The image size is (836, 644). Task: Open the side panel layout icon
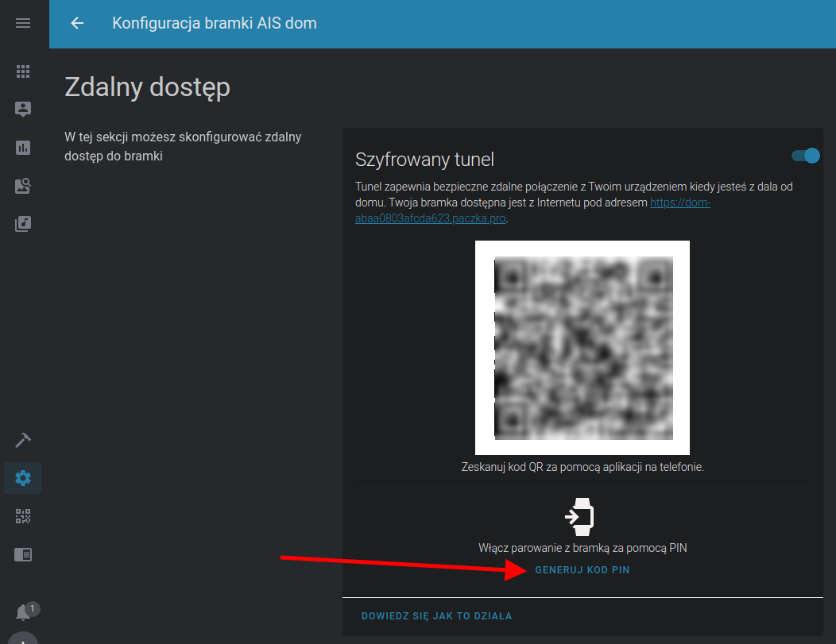pos(23,554)
